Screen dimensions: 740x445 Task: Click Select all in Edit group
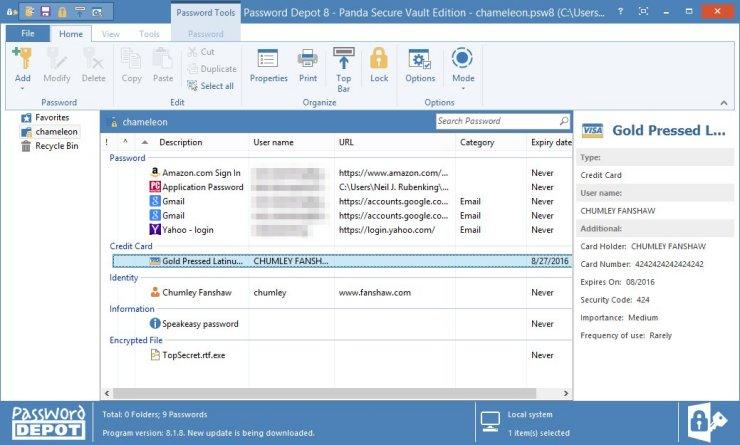[210, 86]
